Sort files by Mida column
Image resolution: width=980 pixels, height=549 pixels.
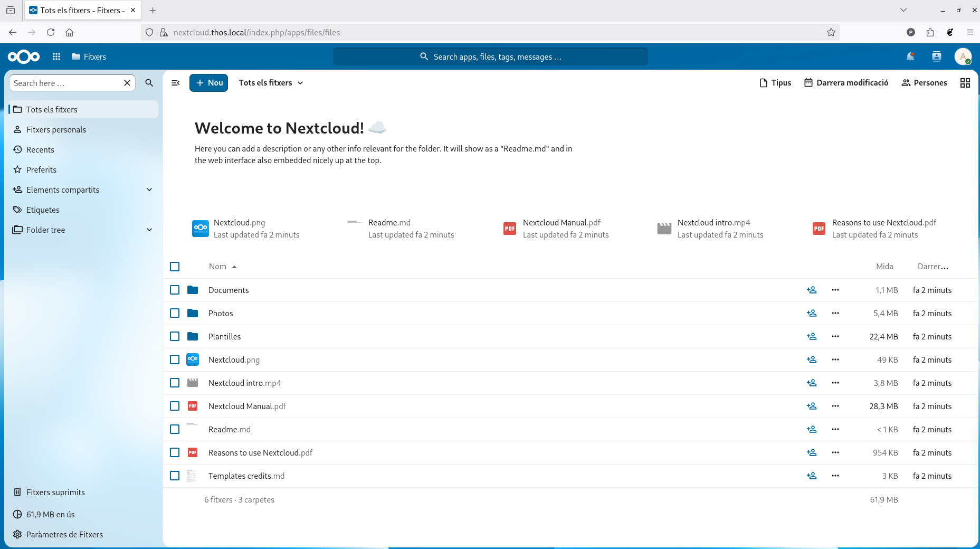click(884, 267)
